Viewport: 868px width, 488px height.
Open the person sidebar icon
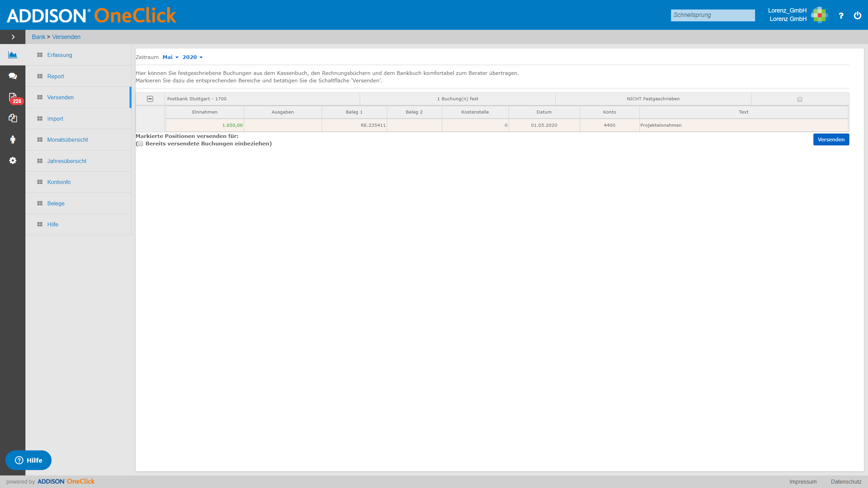click(x=13, y=139)
